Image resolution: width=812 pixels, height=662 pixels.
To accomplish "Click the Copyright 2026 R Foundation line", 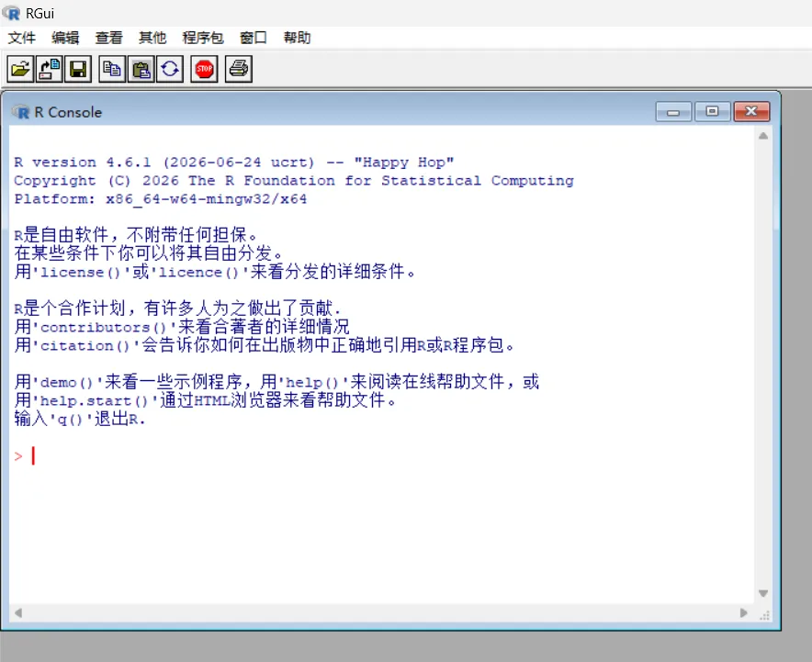I will coord(294,181).
